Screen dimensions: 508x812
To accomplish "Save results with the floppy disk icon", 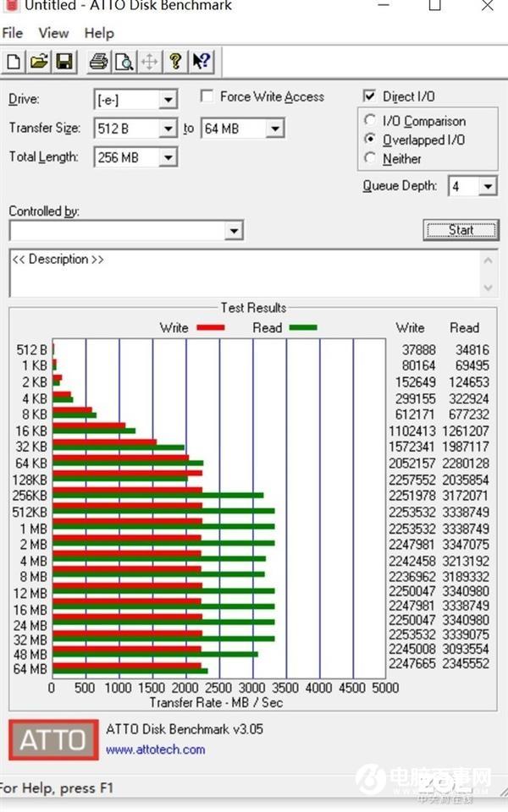I will (x=64, y=62).
